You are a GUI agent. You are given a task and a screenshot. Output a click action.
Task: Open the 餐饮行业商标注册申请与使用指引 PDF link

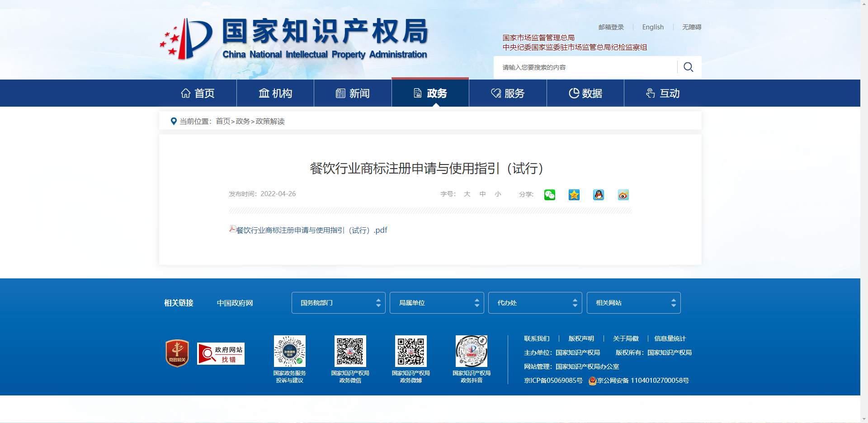(311, 230)
